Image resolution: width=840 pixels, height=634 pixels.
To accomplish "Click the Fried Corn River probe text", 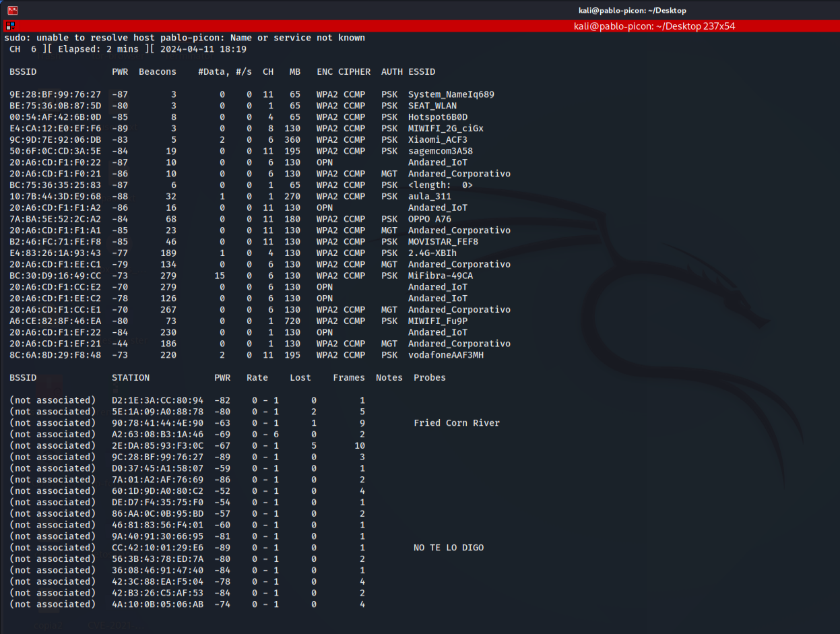I will pyautogui.click(x=457, y=423).
